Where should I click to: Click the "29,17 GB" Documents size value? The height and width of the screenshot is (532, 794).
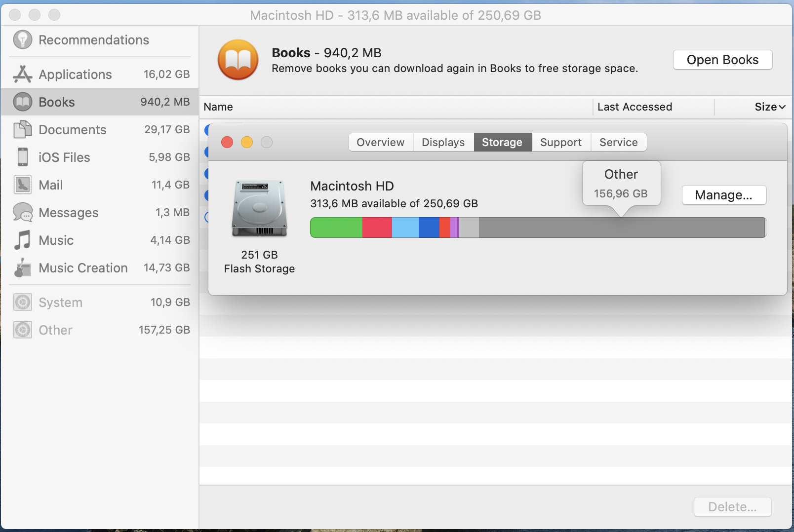(x=167, y=130)
